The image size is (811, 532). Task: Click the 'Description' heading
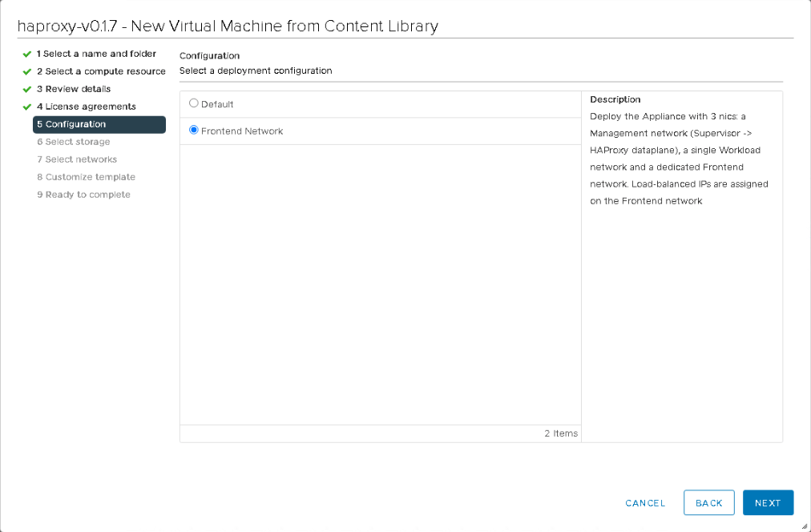click(615, 99)
